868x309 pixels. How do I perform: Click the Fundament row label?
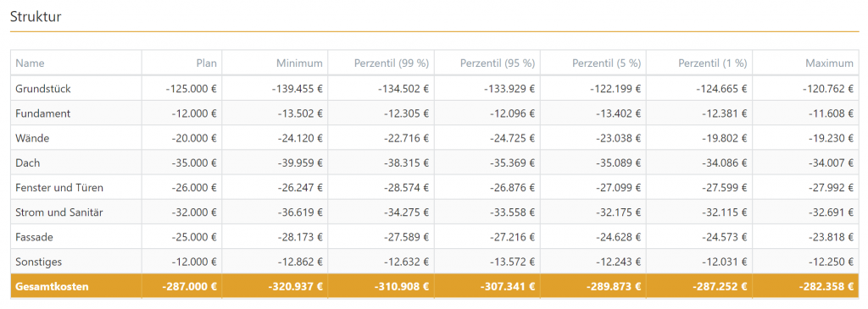(42, 113)
